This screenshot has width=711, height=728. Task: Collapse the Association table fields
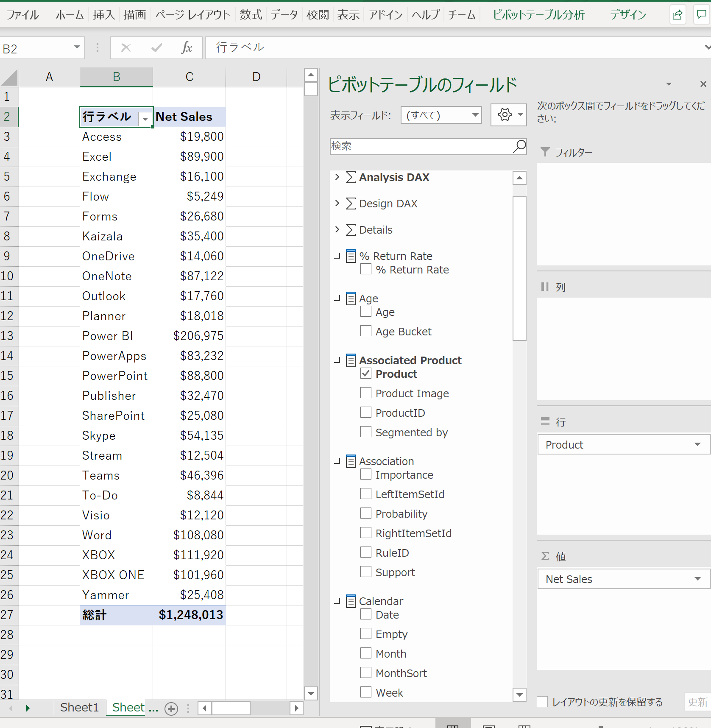click(x=337, y=461)
